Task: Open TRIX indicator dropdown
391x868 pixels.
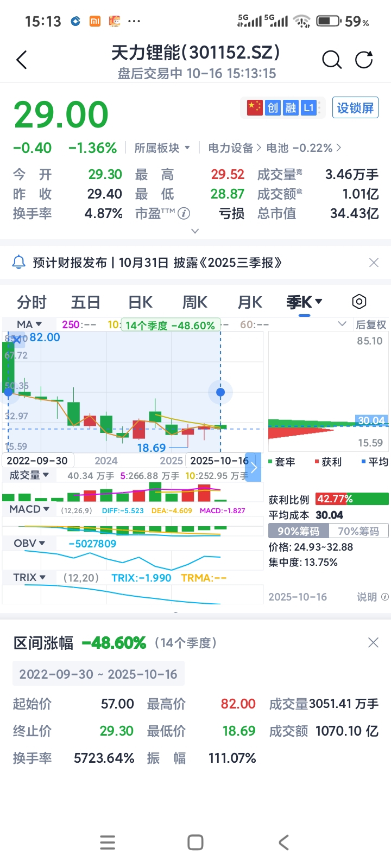Action: coord(29,577)
